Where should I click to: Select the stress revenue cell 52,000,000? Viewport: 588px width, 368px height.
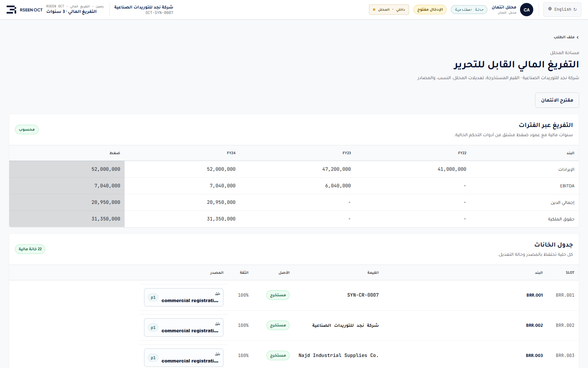(105, 169)
